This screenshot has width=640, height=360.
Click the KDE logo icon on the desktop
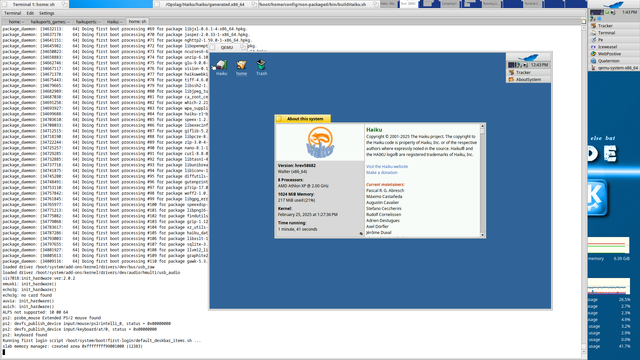click(x=598, y=198)
